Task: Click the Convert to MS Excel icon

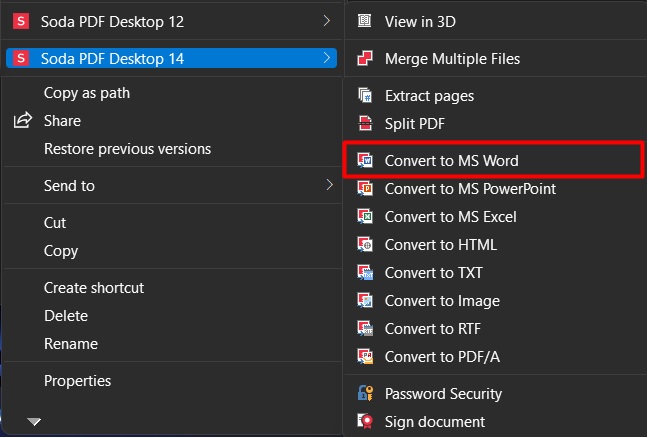Action: 365,217
